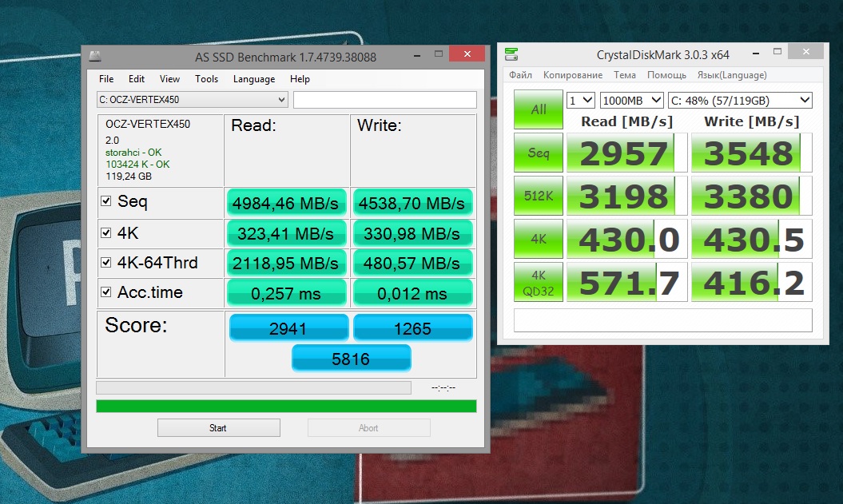This screenshot has height=504, width=843.
Task: Run the Seq test in CrystalDiskMark
Action: coord(539,153)
